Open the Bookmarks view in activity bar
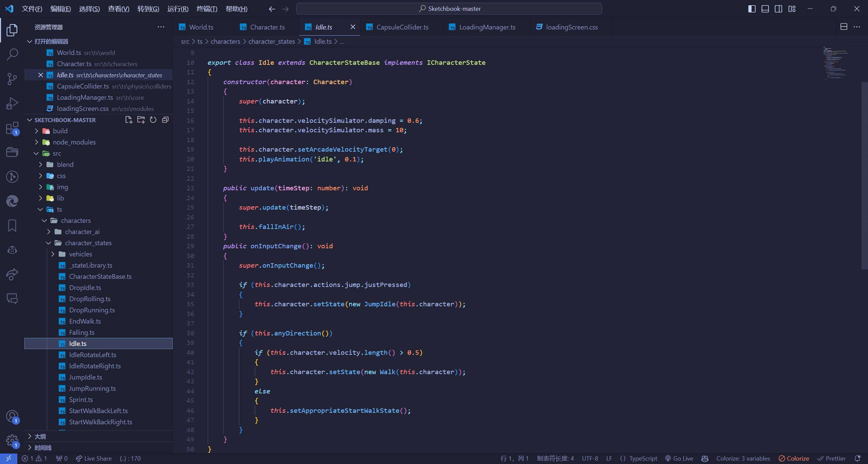The width and height of the screenshot is (868, 464). point(12,226)
